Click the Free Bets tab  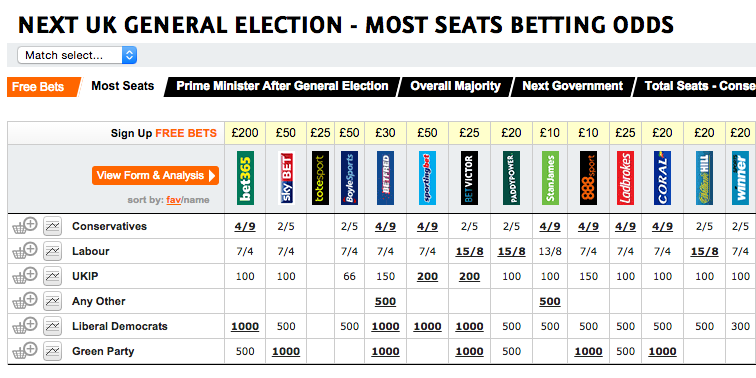point(41,87)
